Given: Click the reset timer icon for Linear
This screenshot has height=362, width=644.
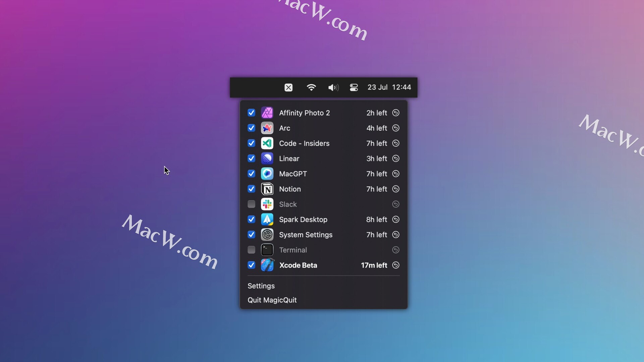Looking at the screenshot, I should (x=396, y=159).
